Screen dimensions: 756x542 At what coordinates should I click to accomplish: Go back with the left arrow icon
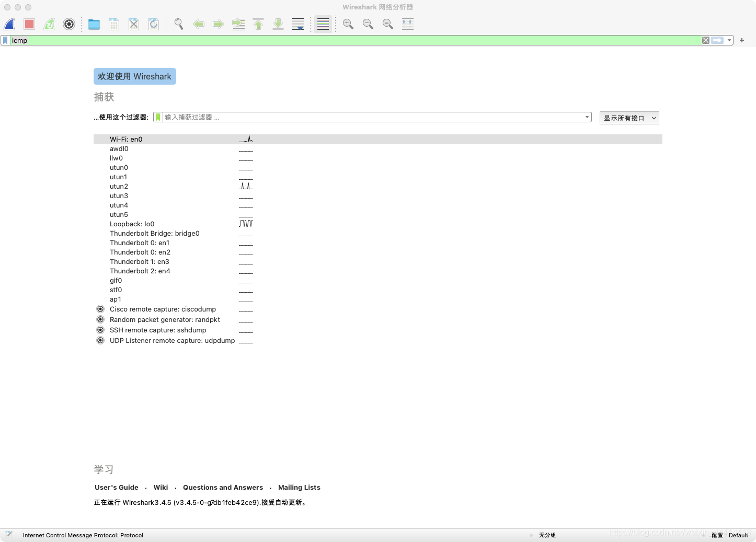pos(199,24)
